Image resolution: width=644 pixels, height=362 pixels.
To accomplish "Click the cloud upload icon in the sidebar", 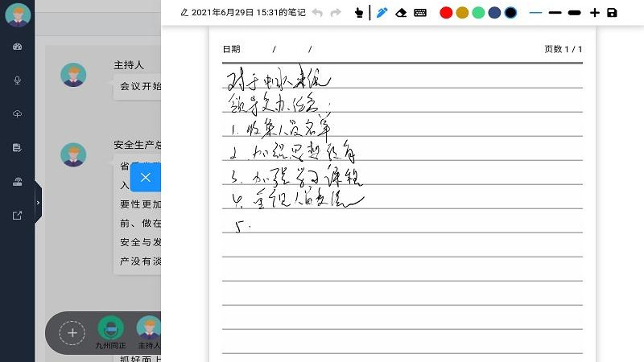I will pos(17,113).
